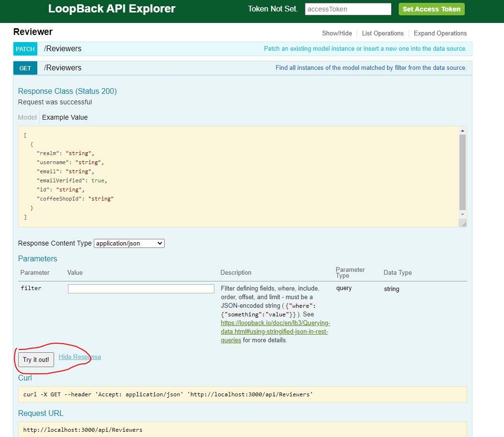
Task: Open the PATCH /Reviewers path
Action: [x=63, y=48]
